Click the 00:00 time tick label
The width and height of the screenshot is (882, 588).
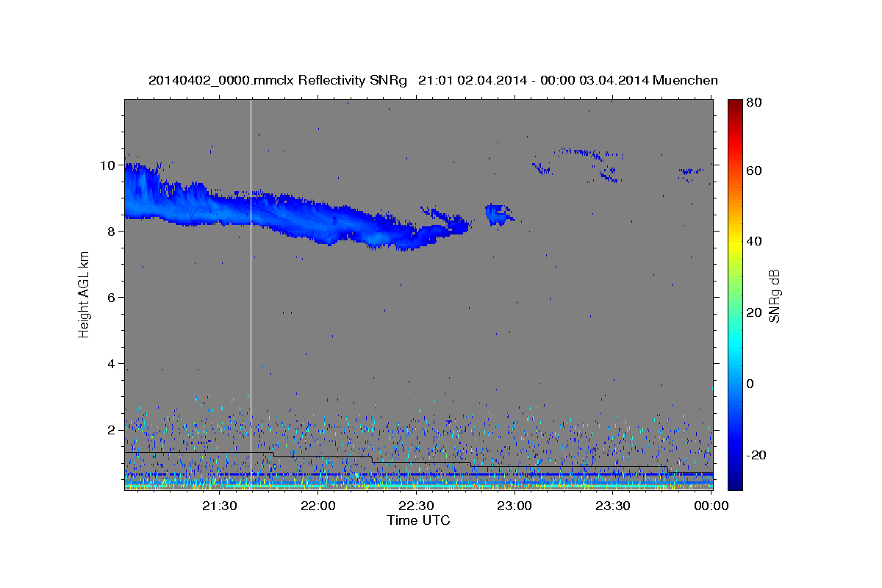click(x=711, y=506)
